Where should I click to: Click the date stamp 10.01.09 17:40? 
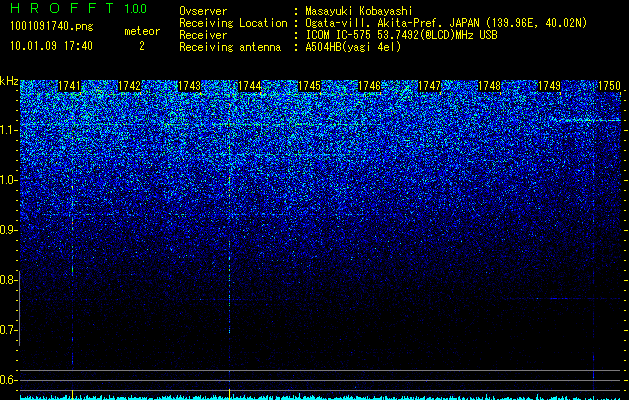coord(51,46)
